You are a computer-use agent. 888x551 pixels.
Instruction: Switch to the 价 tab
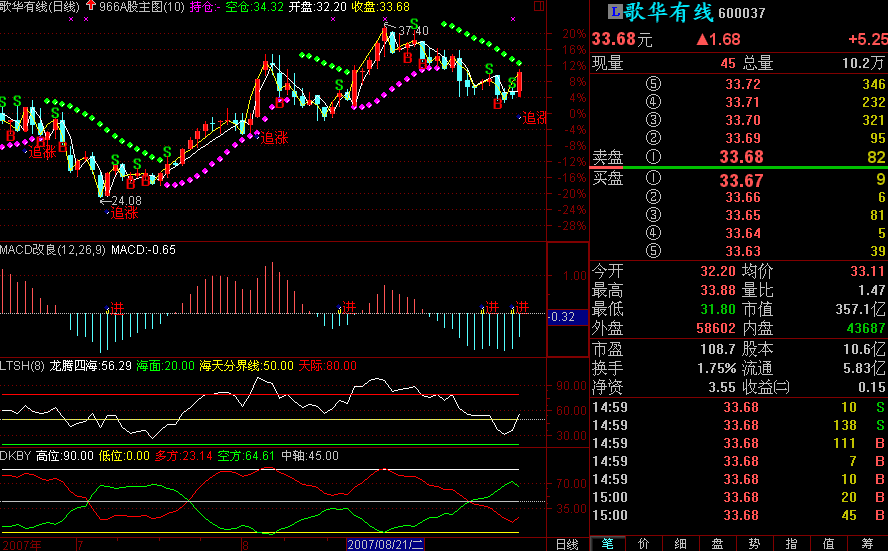(644, 544)
